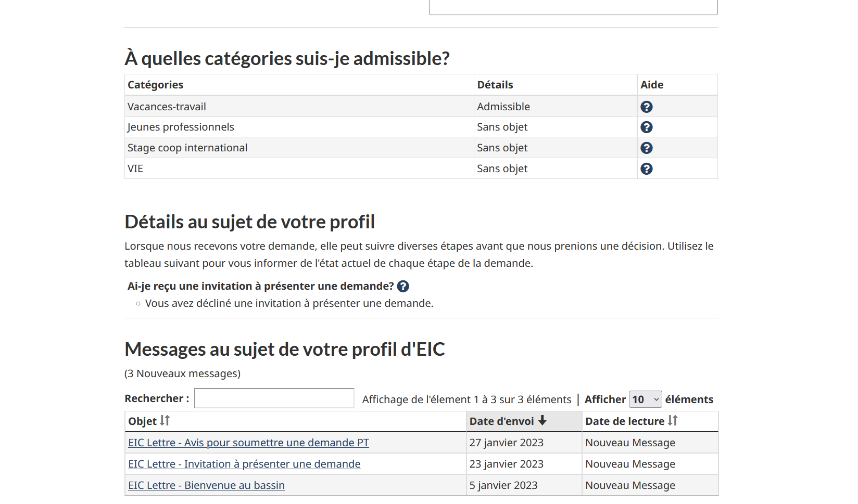
Task: Select '23 janvier 2023' date cell
Action: pos(524,464)
